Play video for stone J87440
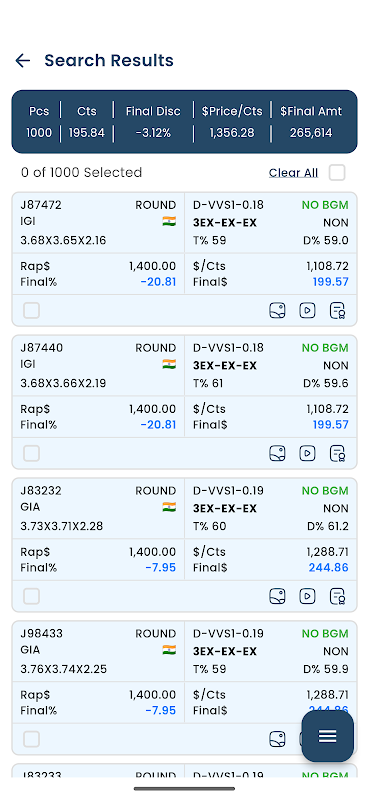This screenshot has height=800, width=369. click(307, 453)
